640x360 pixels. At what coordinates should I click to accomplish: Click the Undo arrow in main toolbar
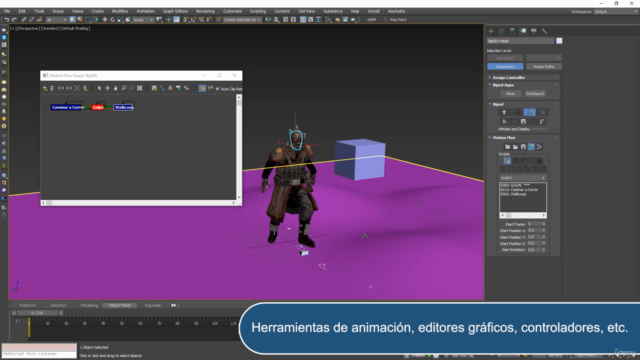tap(7, 20)
